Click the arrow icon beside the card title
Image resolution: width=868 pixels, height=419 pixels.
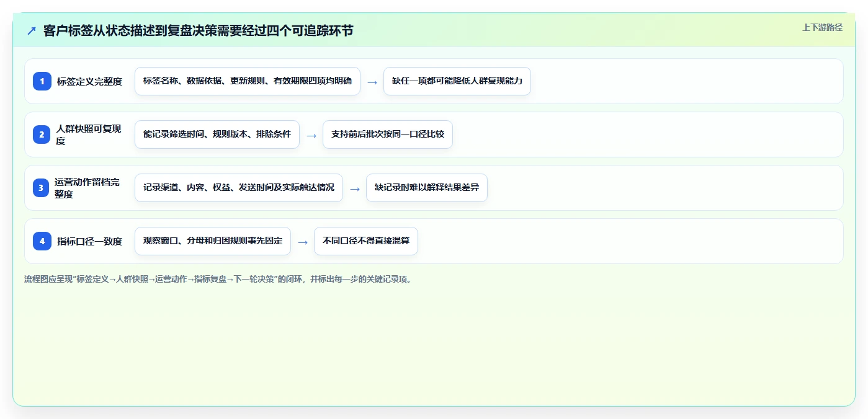click(x=32, y=31)
